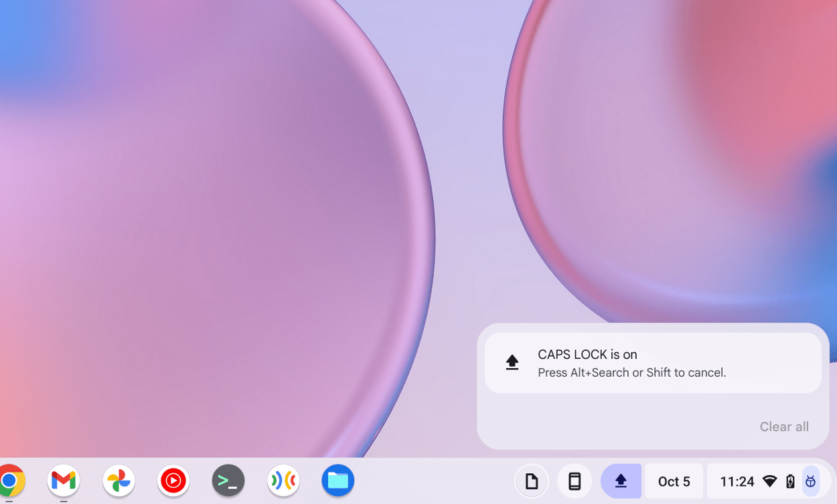Open the Oct 5 calendar view
Image resolution: width=837 pixels, height=504 pixels.
[674, 481]
